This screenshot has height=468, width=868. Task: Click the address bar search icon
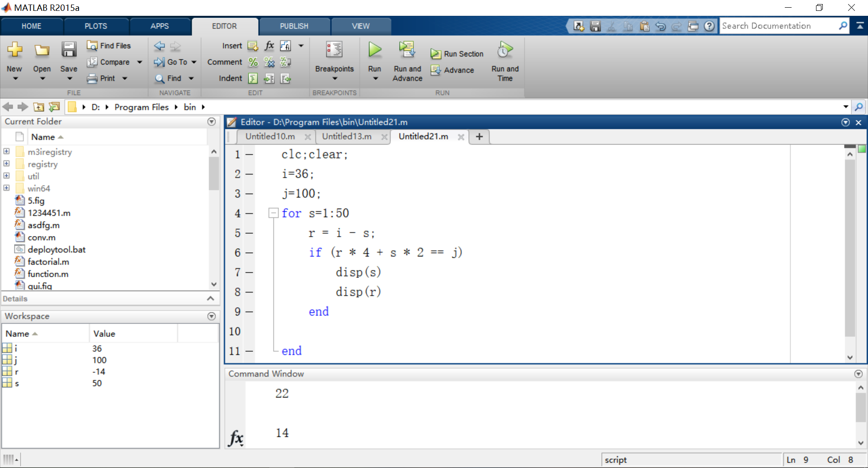859,107
